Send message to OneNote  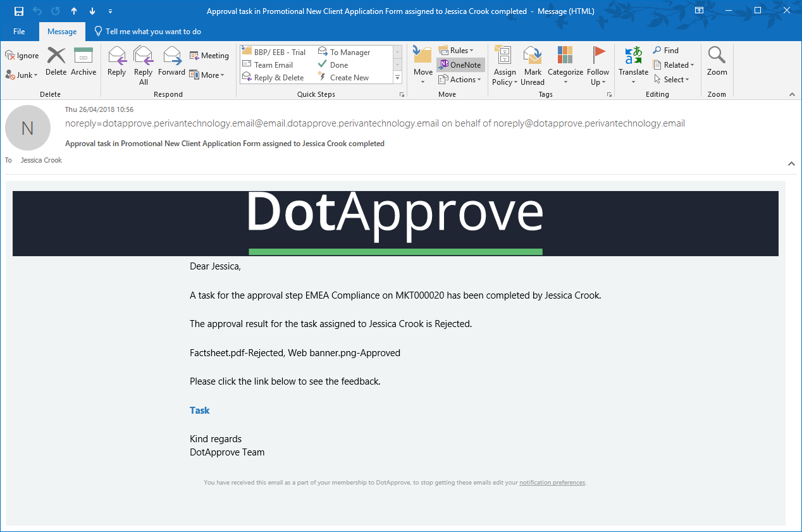click(460, 65)
